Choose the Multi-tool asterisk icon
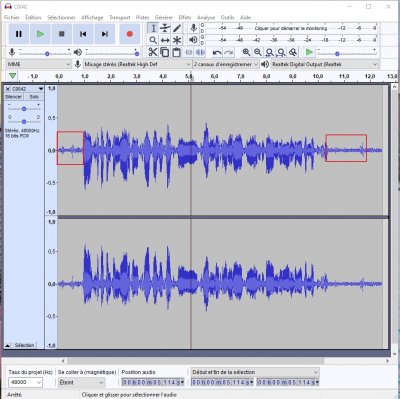 click(177, 40)
